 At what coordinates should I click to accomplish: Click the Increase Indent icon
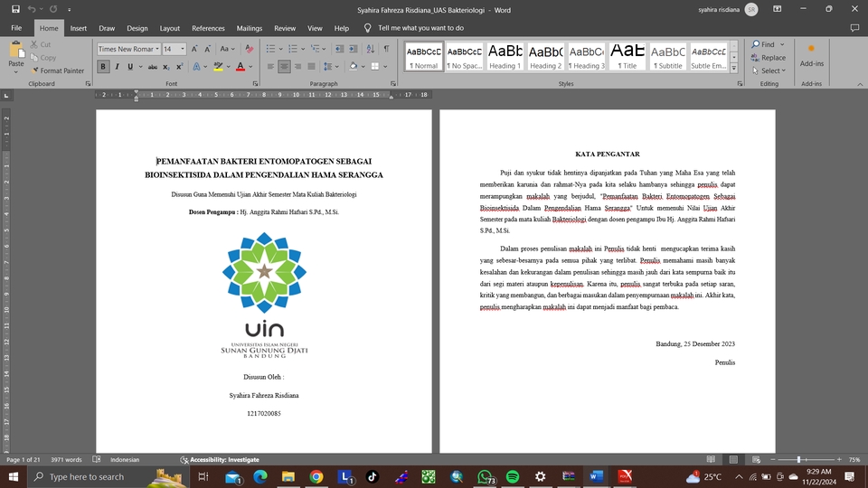[353, 49]
